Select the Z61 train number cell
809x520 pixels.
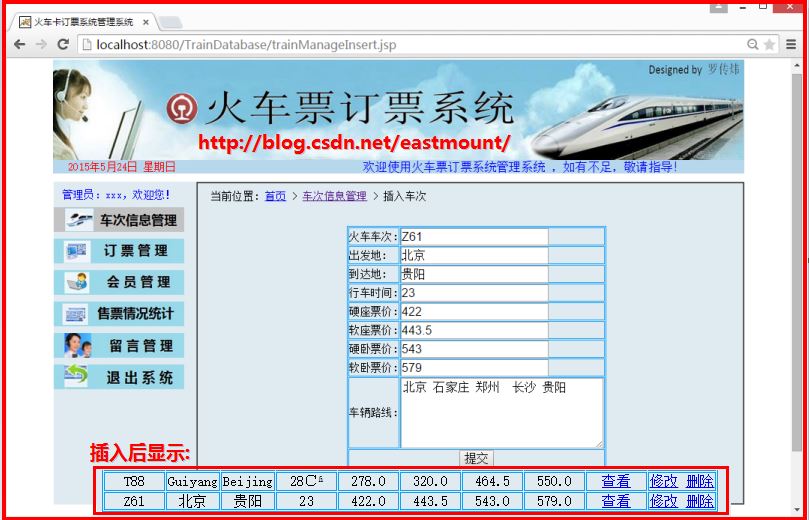point(134,501)
